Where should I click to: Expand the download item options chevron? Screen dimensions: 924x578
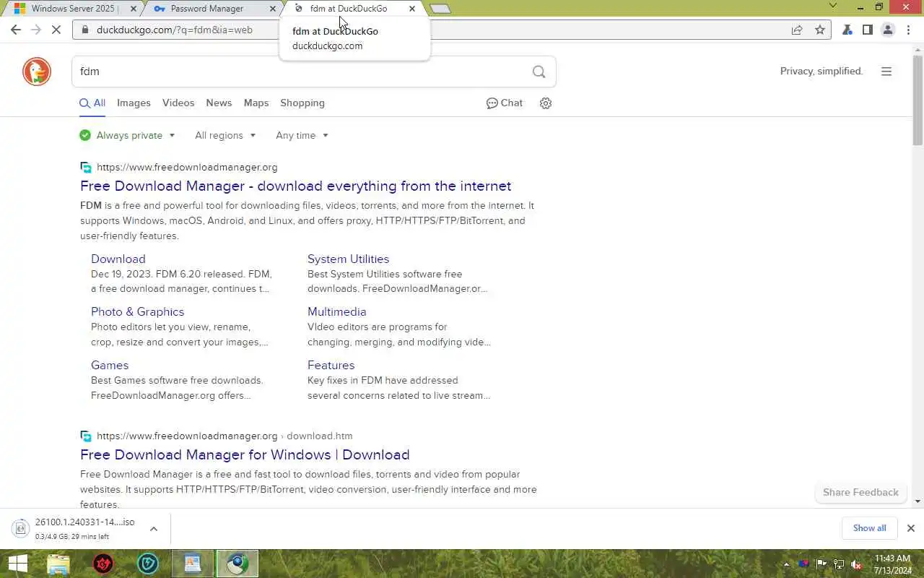click(154, 529)
